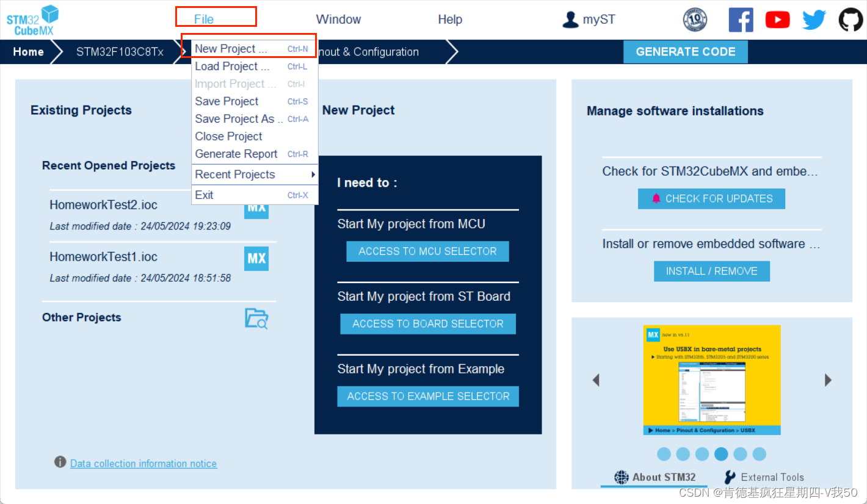Click the STM32CubeMX logo
The width and height of the screenshot is (867, 504).
[x=33, y=21]
